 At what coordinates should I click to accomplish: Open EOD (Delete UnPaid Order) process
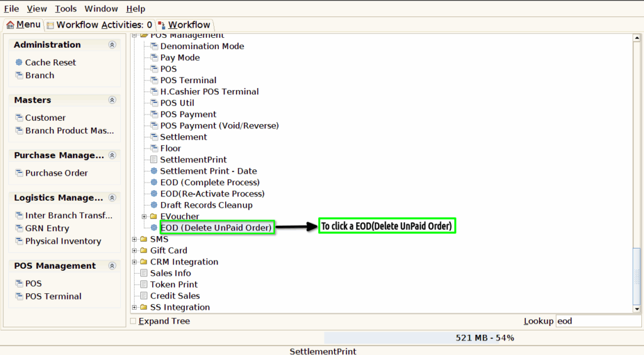[216, 228]
